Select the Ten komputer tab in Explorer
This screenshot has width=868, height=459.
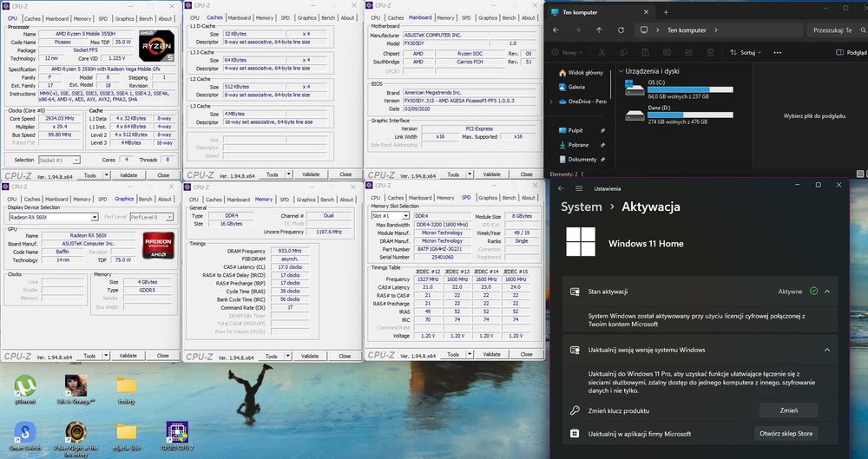click(x=600, y=11)
